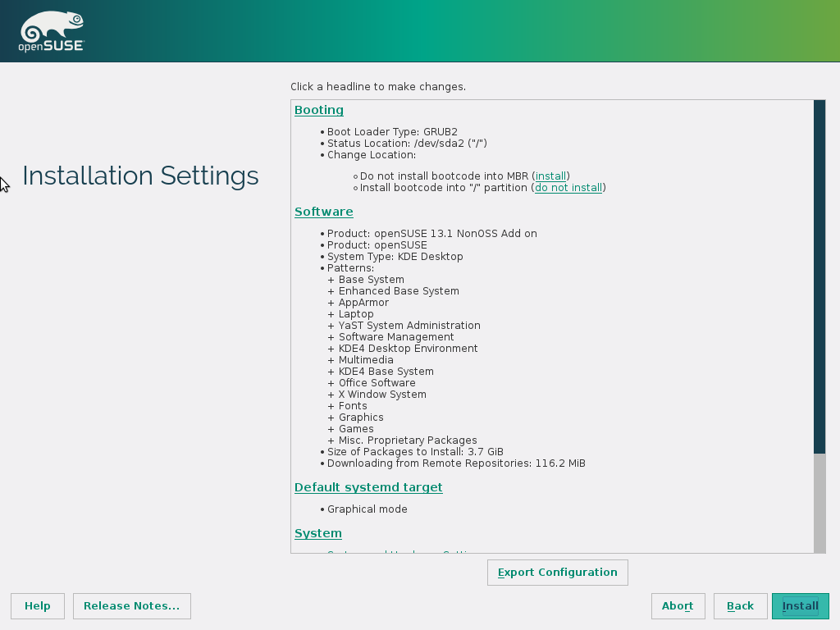
Task: Click 'Software Management' pattern entry
Action: point(396,337)
